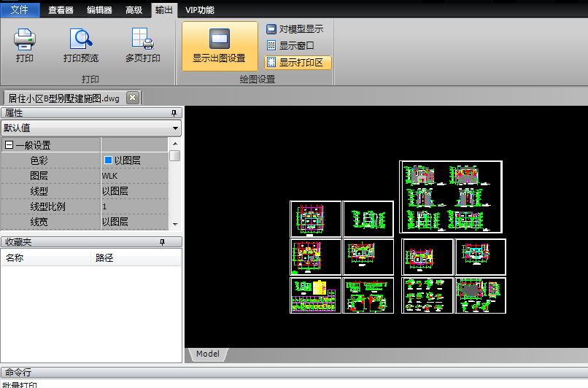Click the large elevations drawing sheet

pos(451,197)
